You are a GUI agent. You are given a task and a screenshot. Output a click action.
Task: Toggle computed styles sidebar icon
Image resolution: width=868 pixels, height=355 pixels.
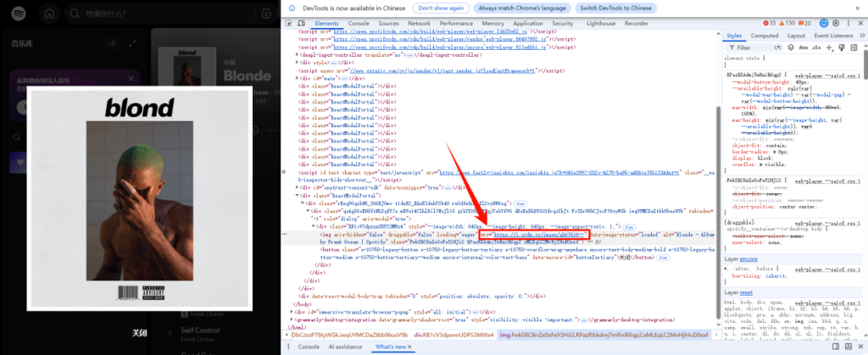coord(853,47)
